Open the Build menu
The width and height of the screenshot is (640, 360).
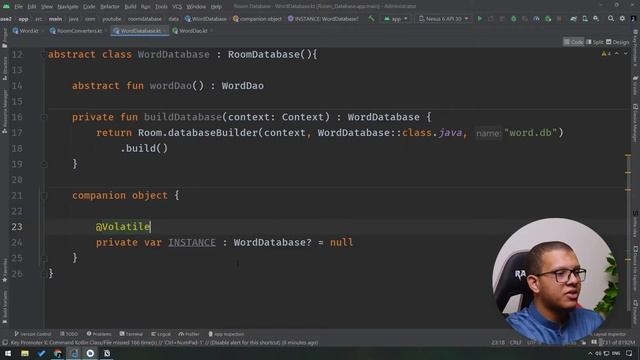(130, 7)
